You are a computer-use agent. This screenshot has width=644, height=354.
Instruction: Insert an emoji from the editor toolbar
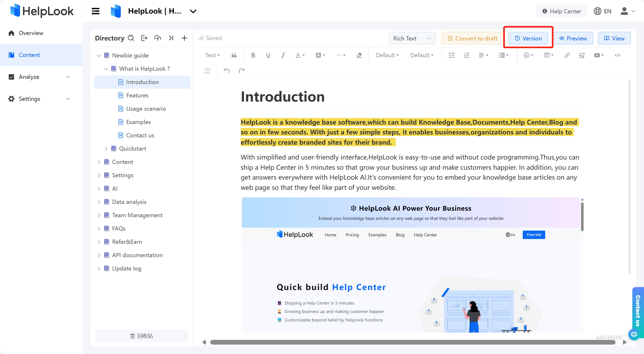[527, 55]
